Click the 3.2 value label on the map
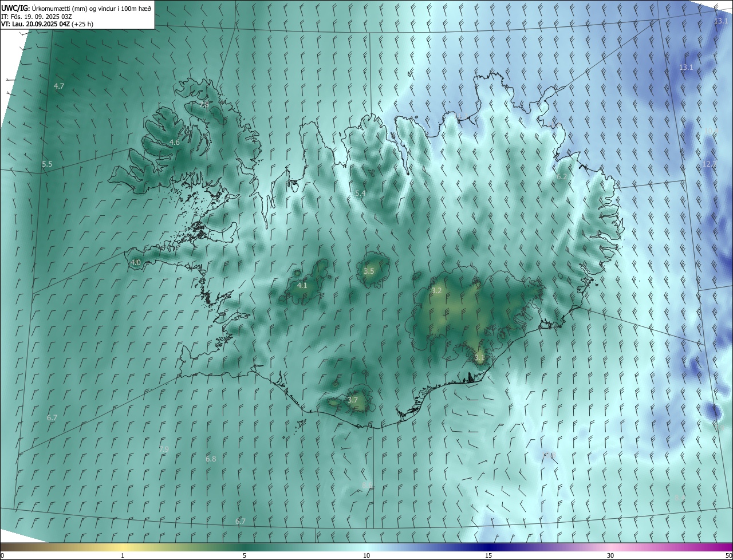The height and width of the screenshot is (560, 733). click(436, 290)
